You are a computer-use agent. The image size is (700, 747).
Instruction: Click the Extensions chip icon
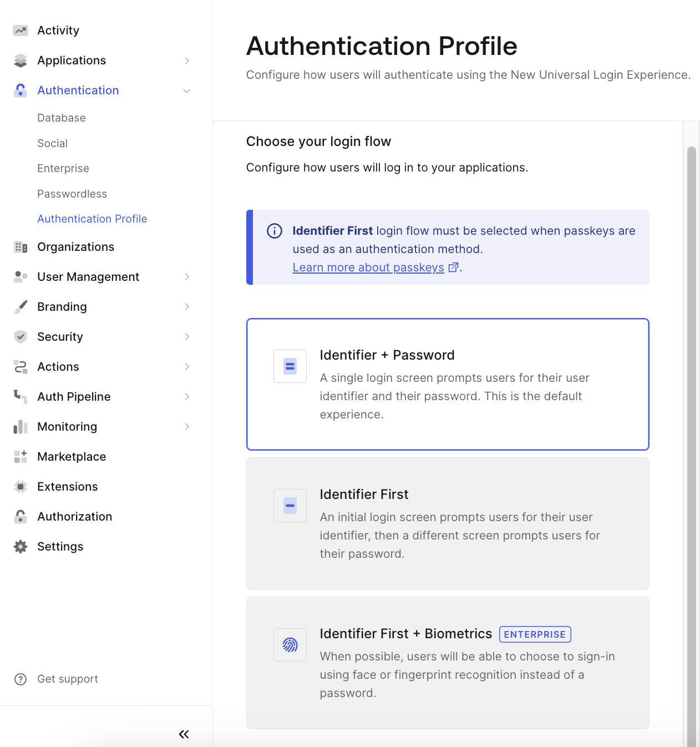pos(21,487)
